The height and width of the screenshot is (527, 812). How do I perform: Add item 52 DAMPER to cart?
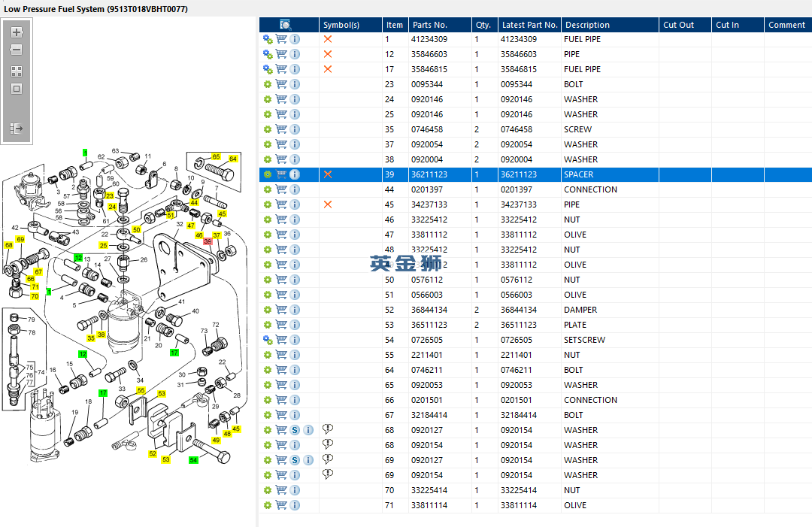[281, 310]
